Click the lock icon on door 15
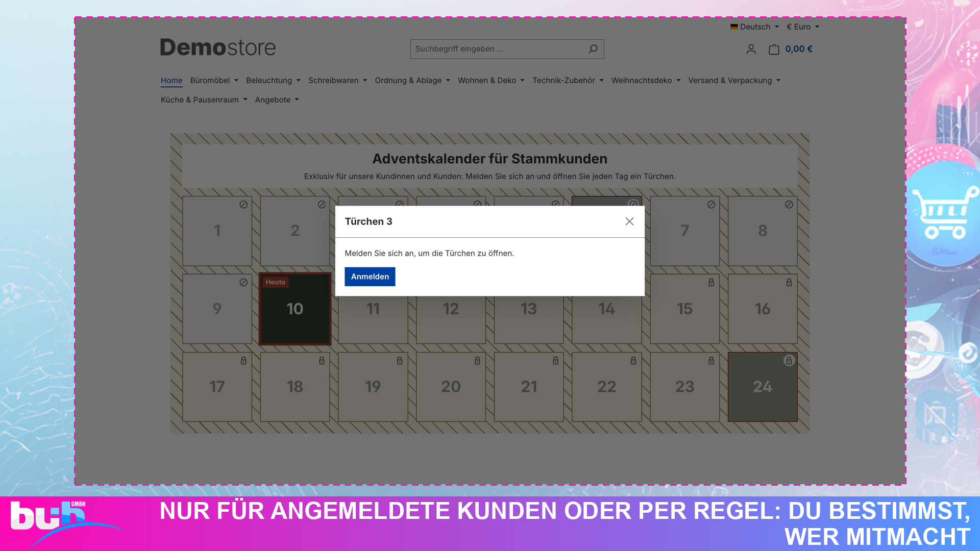 click(711, 282)
